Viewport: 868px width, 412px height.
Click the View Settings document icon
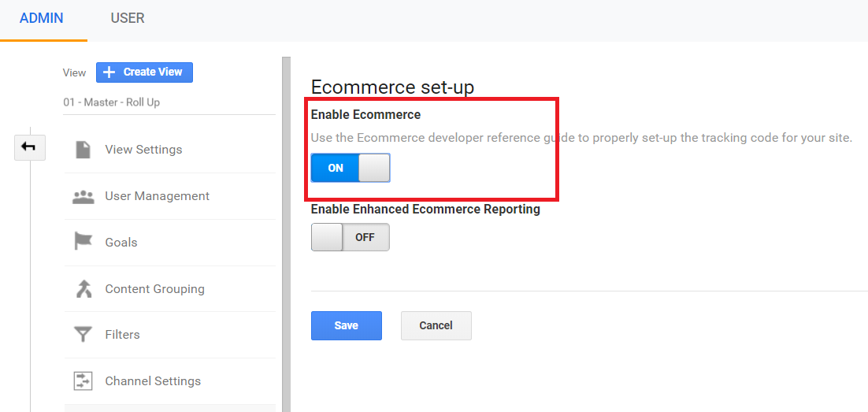pos(83,150)
